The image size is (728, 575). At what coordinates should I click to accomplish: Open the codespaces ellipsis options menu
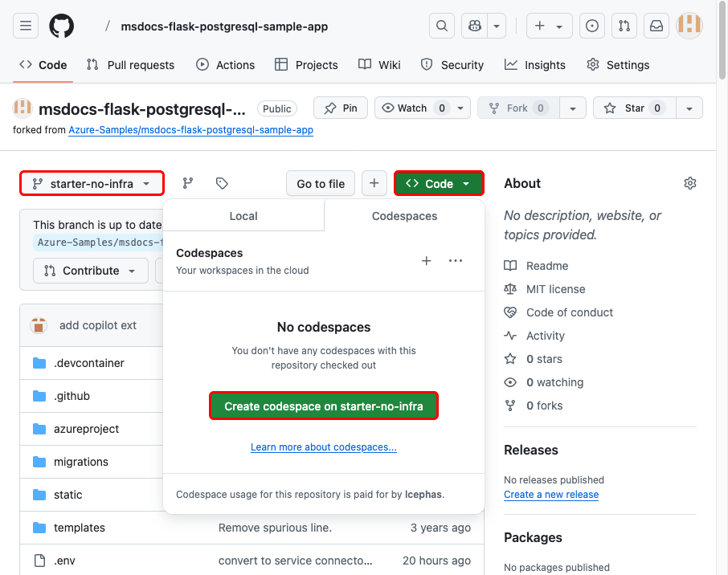[x=455, y=261]
